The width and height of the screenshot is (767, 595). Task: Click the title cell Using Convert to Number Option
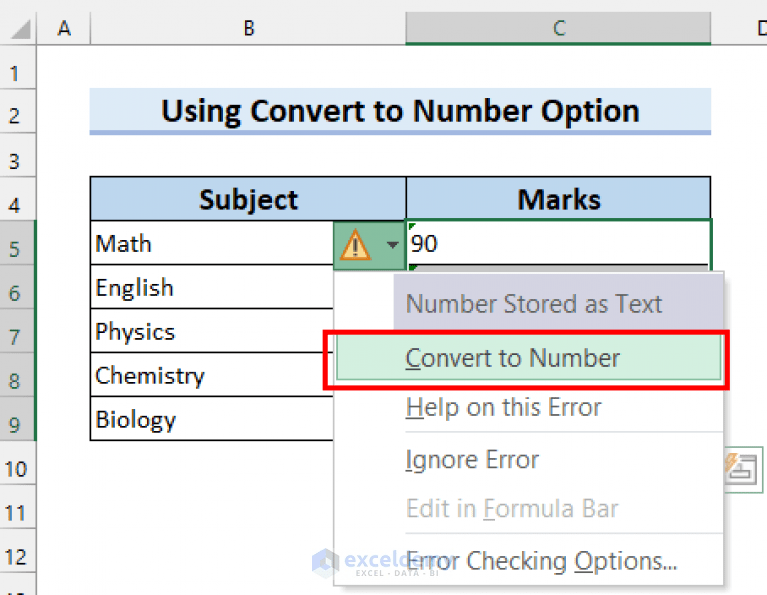(400, 111)
